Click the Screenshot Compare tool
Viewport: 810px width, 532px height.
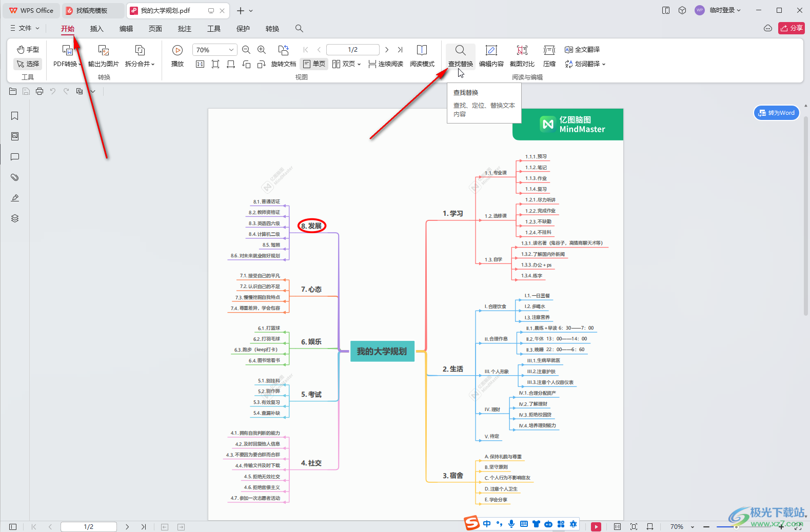(522, 56)
